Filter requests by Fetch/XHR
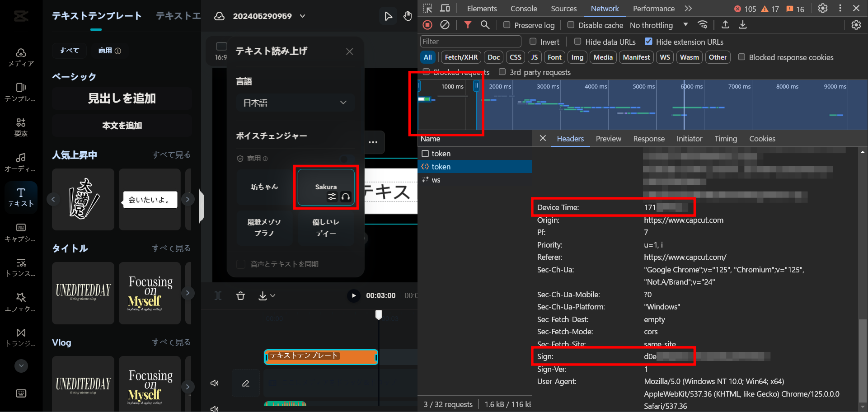 (461, 57)
